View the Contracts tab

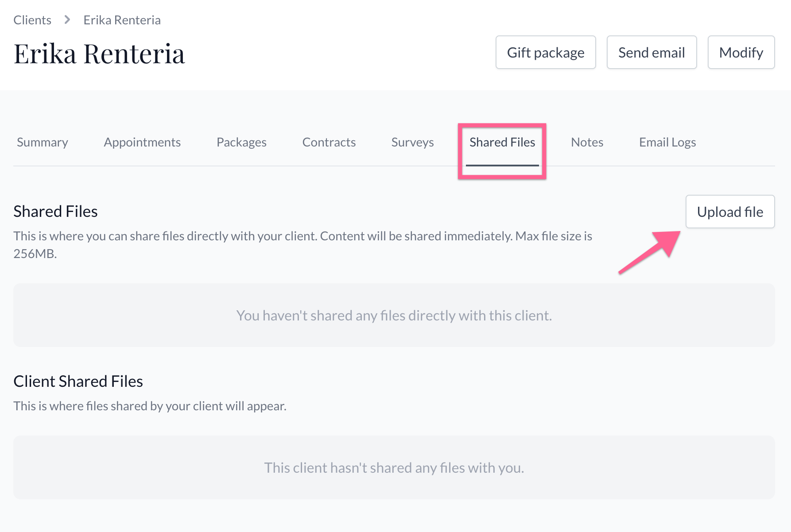(329, 142)
